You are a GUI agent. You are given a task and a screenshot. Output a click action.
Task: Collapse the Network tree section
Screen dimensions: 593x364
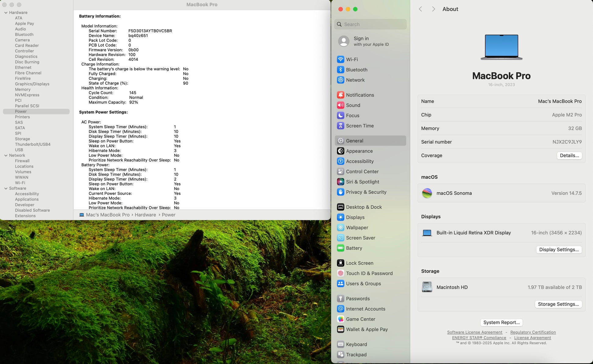[6, 155]
